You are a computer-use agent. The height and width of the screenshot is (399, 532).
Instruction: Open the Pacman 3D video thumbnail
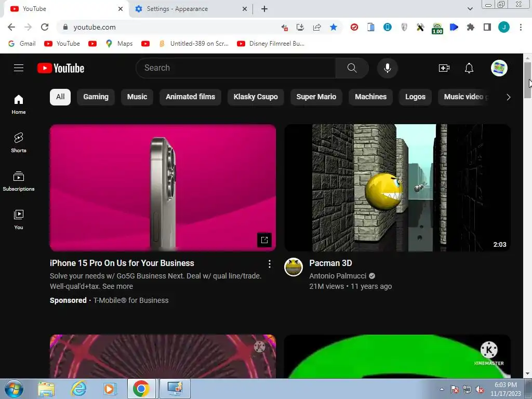[x=397, y=188]
